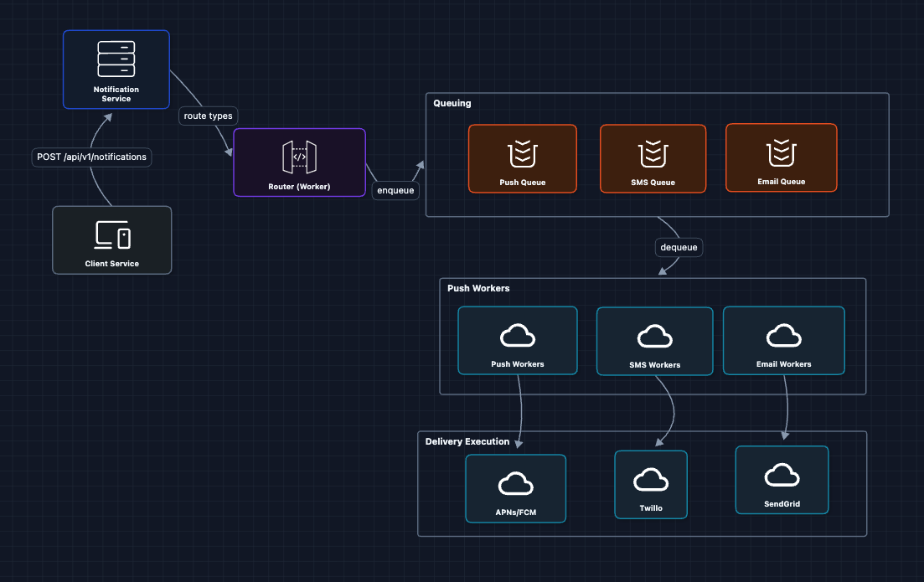Screen dimensions: 924x582
Task: Select the "dequeue" edge label
Action: (678, 247)
